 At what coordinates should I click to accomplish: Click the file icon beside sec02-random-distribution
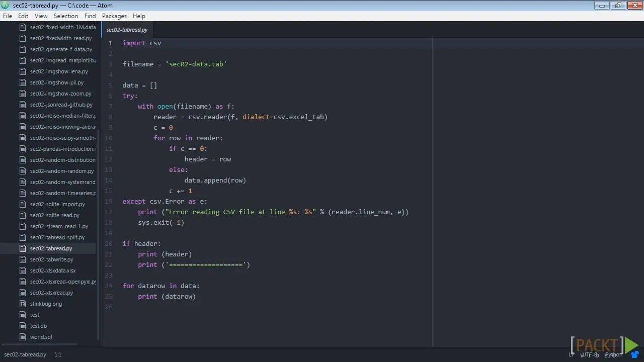(x=22, y=160)
